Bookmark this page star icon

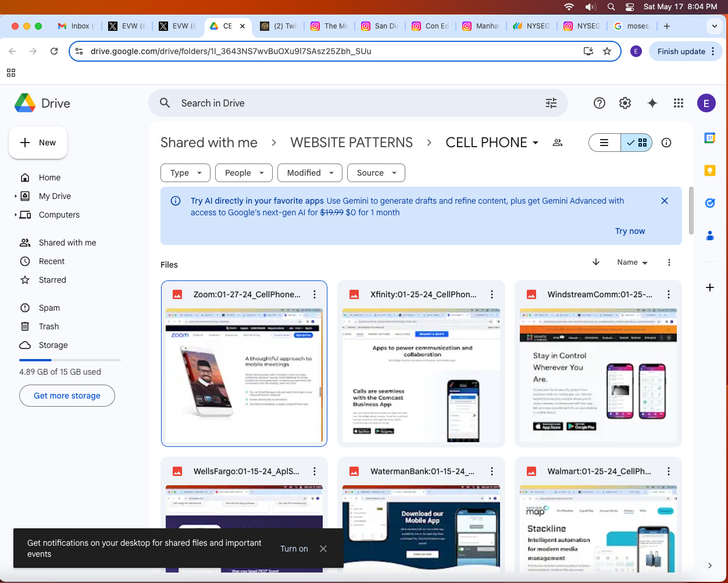point(607,51)
